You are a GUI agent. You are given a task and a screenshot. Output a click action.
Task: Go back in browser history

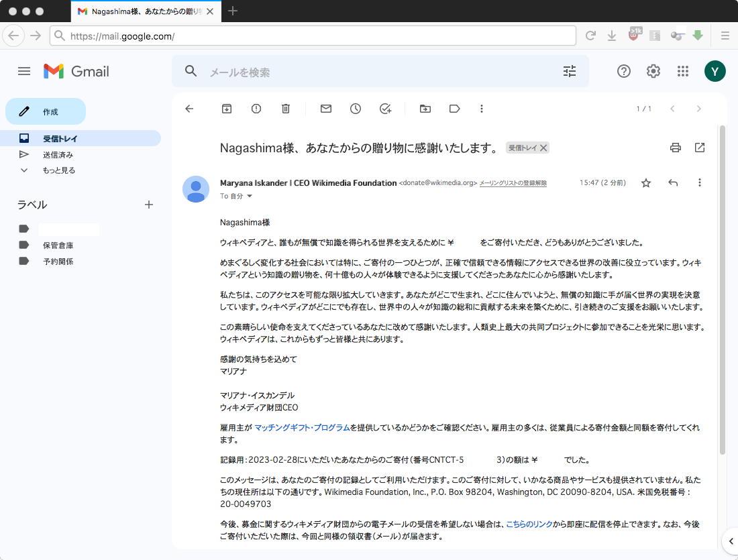(x=13, y=36)
